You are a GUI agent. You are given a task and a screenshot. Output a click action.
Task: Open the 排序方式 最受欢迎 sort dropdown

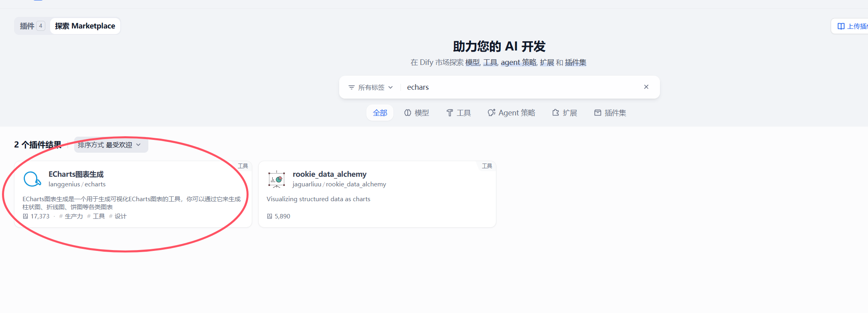pyautogui.click(x=111, y=145)
